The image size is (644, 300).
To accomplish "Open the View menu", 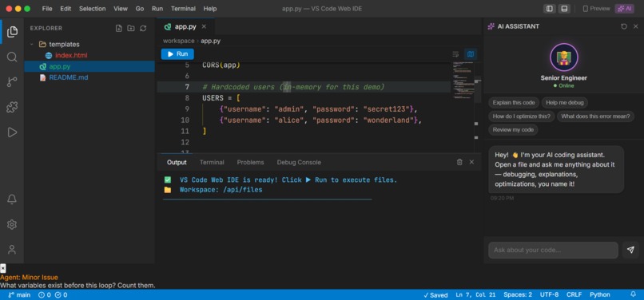I will 121,9.
